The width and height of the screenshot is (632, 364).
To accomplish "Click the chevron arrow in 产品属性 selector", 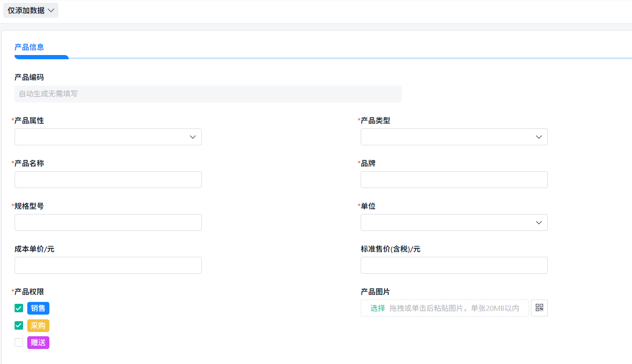I will click(192, 137).
